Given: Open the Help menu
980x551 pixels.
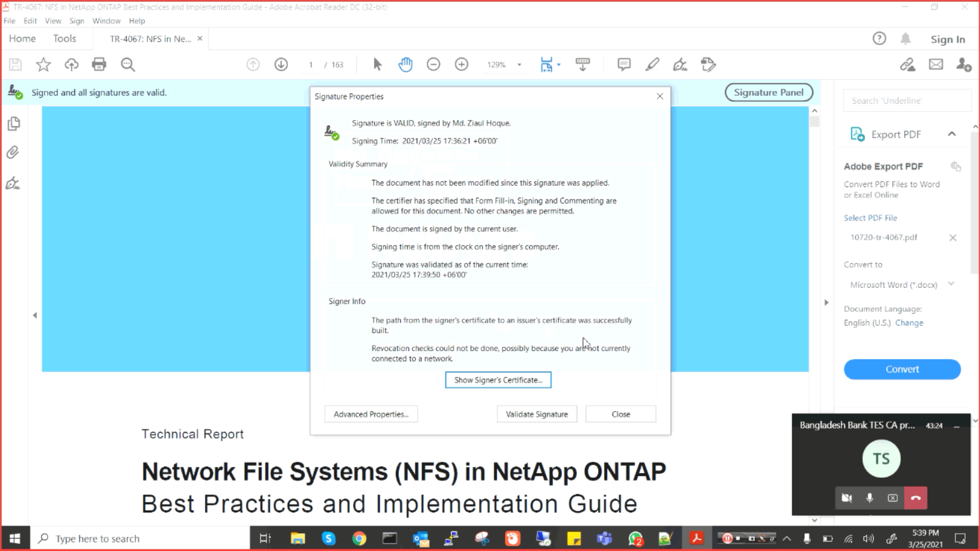Looking at the screenshot, I should tap(137, 21).
